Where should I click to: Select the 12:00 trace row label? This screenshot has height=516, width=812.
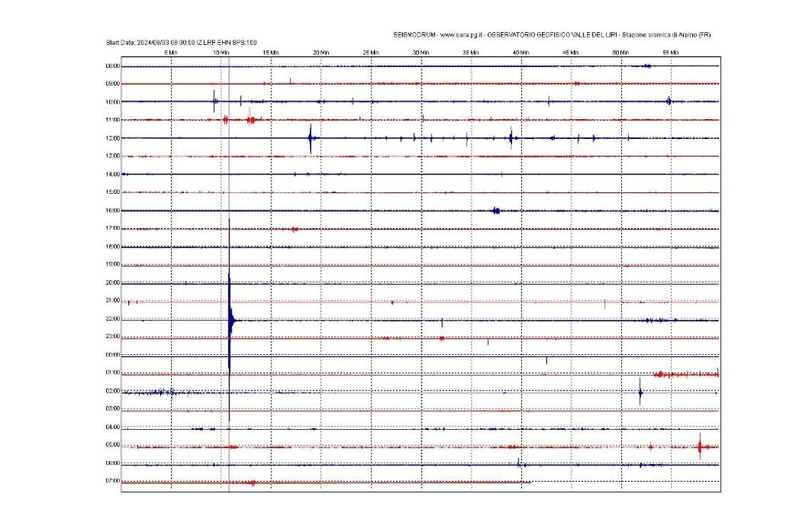111,137
